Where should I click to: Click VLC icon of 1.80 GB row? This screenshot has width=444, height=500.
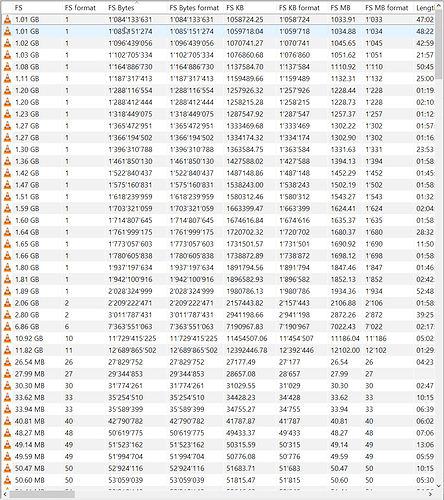(7, 268)
